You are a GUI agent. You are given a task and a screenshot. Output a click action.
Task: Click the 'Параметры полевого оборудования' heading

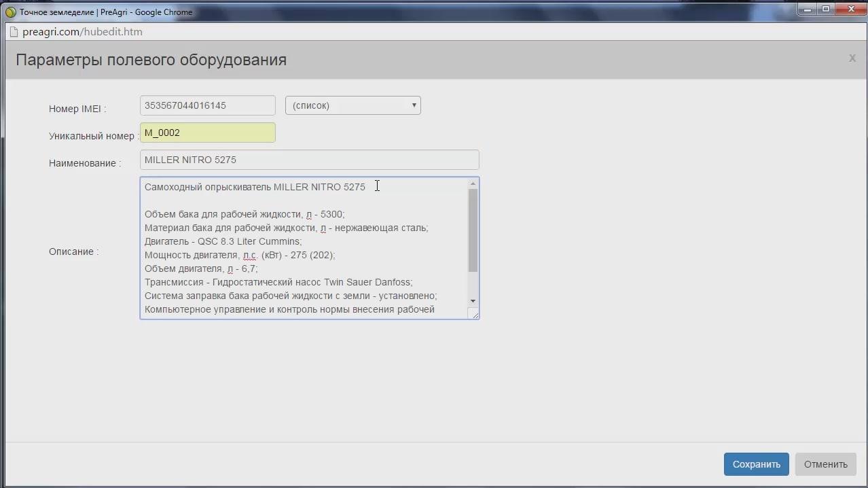151,60
